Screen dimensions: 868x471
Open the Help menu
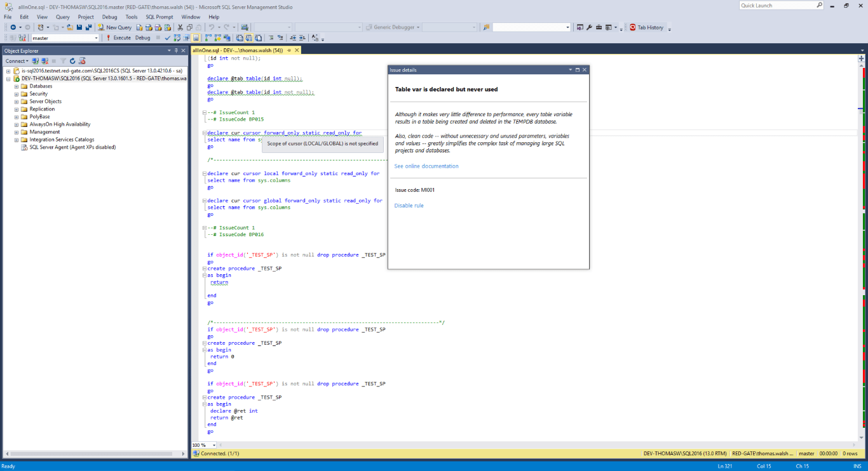[x=214, y=17]
